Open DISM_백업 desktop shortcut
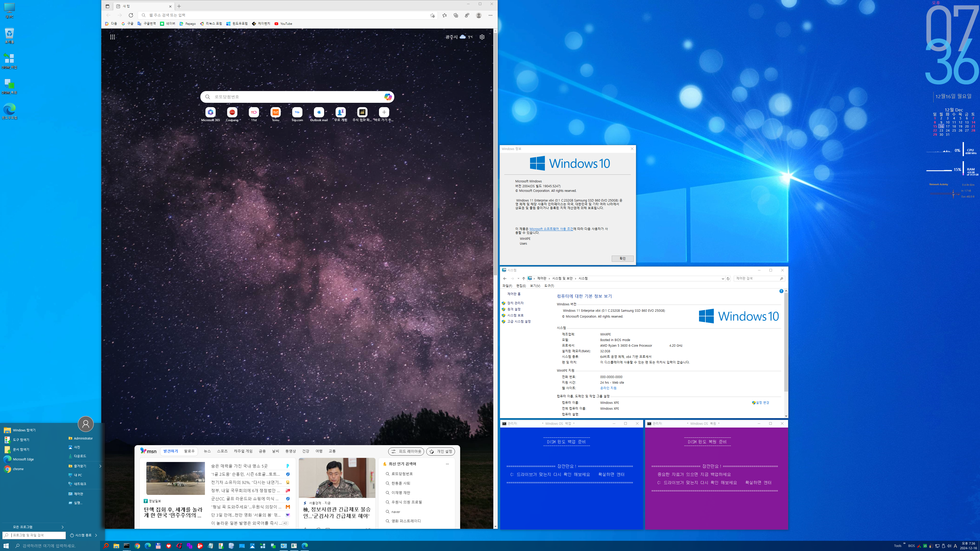The image size is (980, 551). pyautogui.click(x=9, y=61)
